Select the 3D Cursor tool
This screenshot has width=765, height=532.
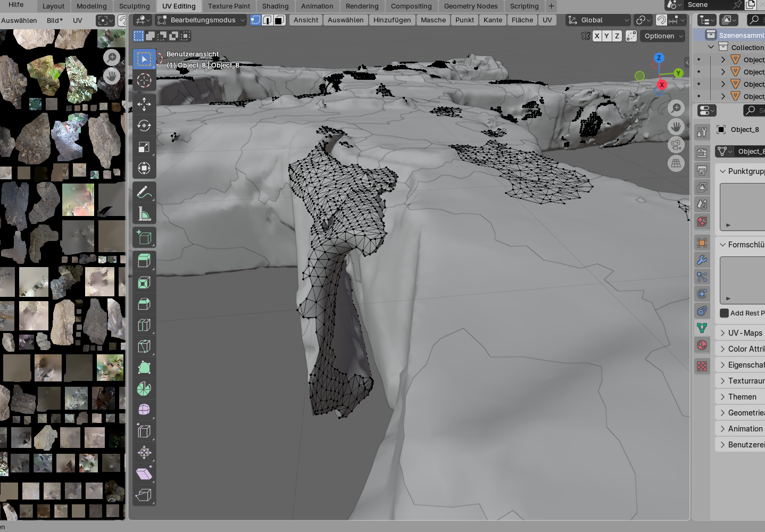click(144, 80)
